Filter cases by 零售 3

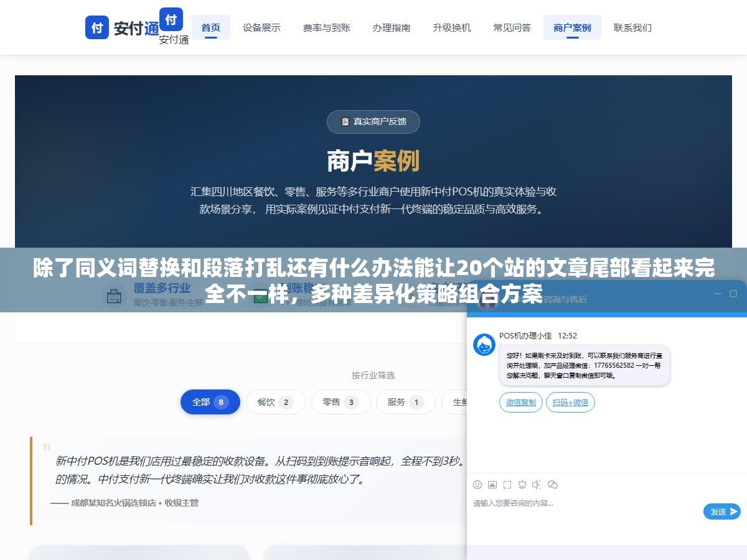point(341,402)
